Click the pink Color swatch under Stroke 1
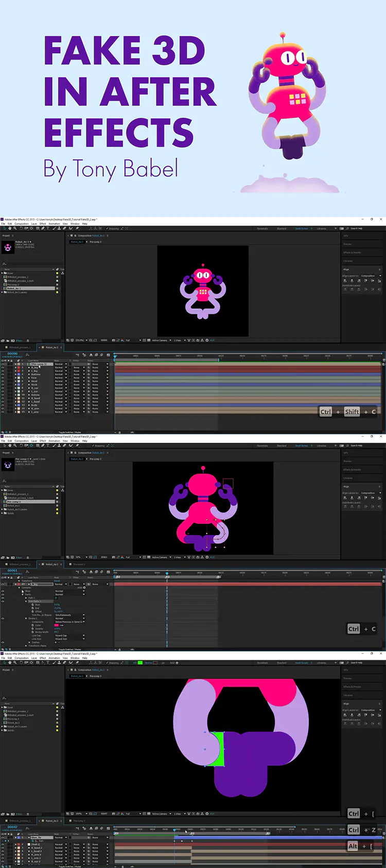 (x=56, y=625)
